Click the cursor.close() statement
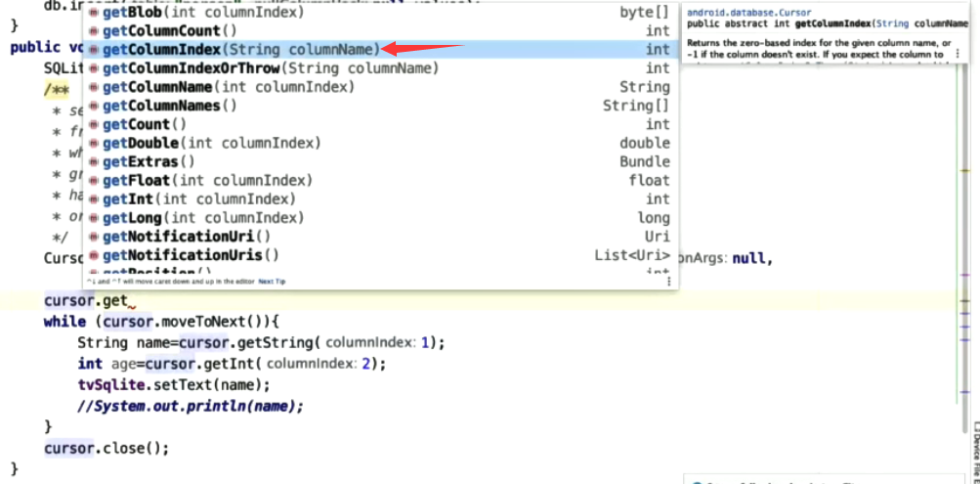980x484 pixels. (107, 449)
